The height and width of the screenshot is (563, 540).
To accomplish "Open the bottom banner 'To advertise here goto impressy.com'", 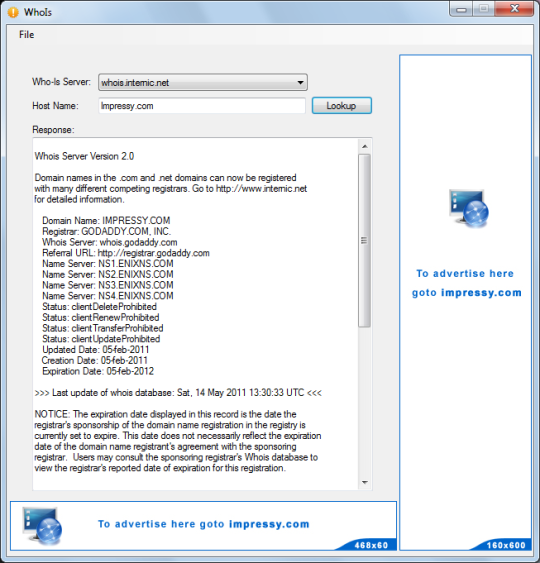I will tap(204, 524).
